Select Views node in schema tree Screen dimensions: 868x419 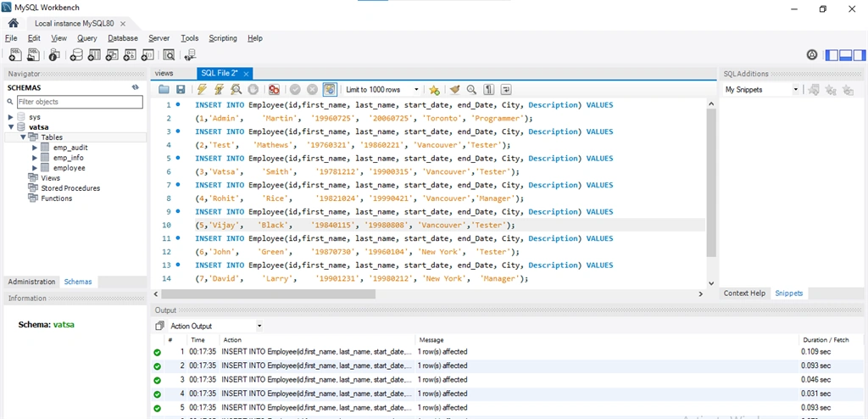coord(50,178)
